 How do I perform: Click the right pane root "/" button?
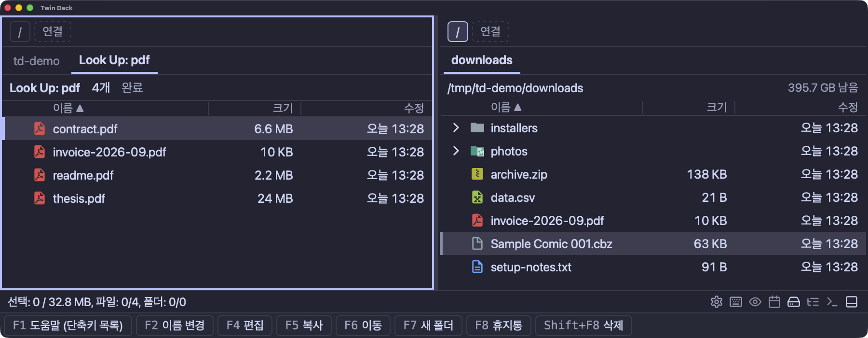[458, 32]
